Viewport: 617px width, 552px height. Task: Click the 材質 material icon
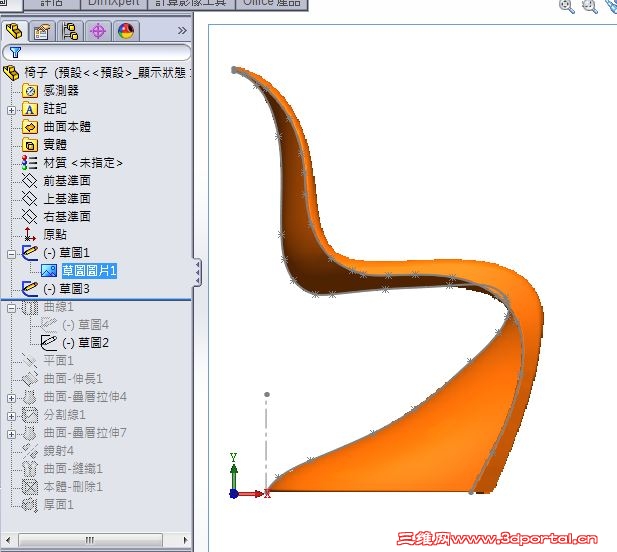click(x=30, y=162)
